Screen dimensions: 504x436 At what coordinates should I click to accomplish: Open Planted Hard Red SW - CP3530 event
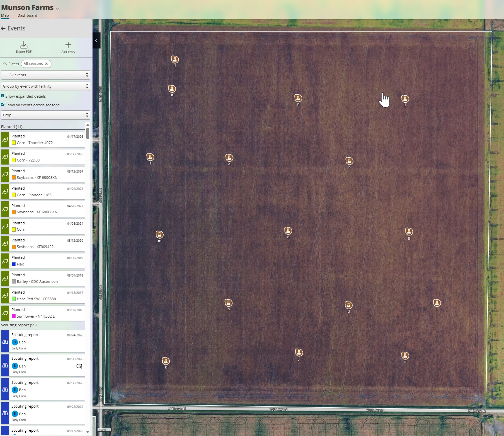pyautogui.click(x=43, y=296)
